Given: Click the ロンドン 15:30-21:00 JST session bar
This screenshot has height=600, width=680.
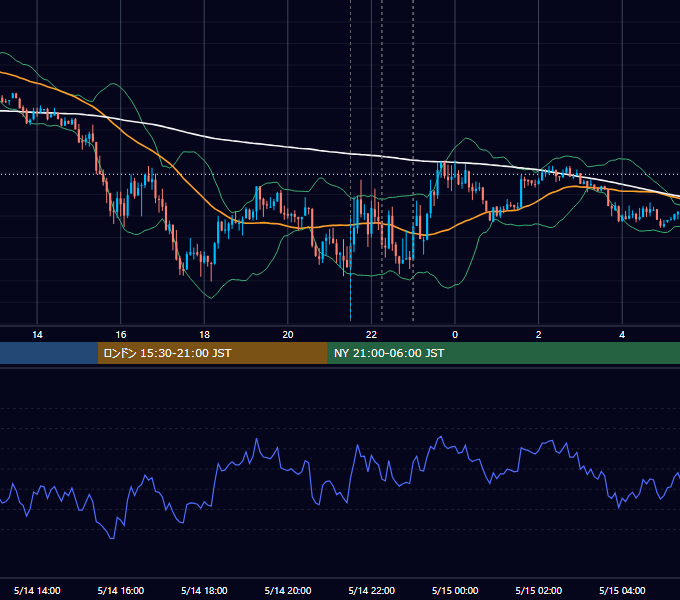Looking at the screenshot, I should pyautogui.click(x=212, y=353).
